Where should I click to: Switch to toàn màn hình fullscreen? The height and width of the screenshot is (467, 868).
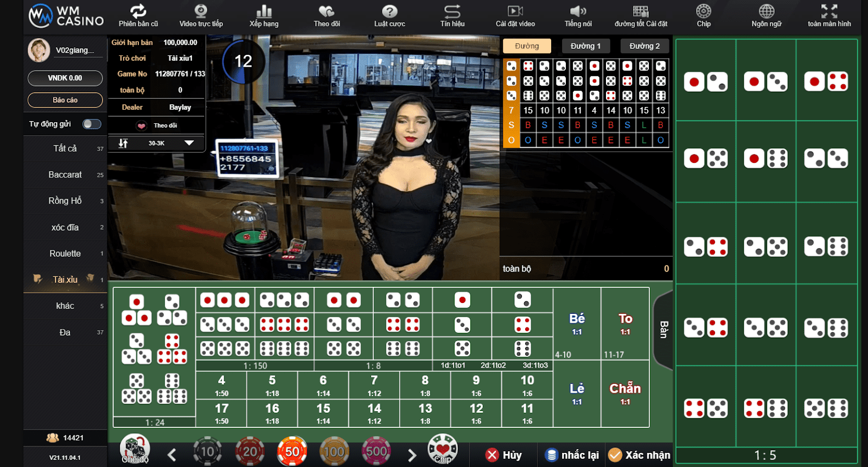pyautogui.click(x=829, y=11)
